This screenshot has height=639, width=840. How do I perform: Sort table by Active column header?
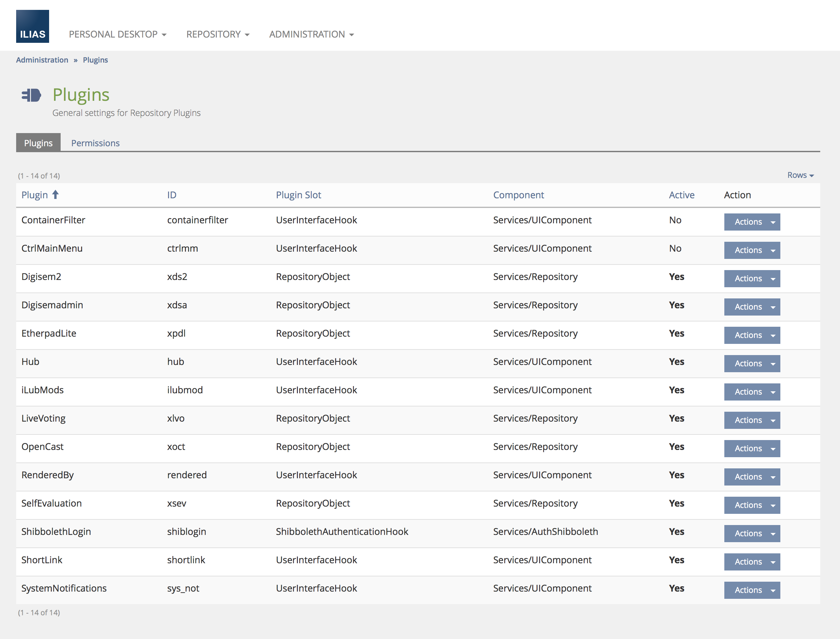point(681,195)
